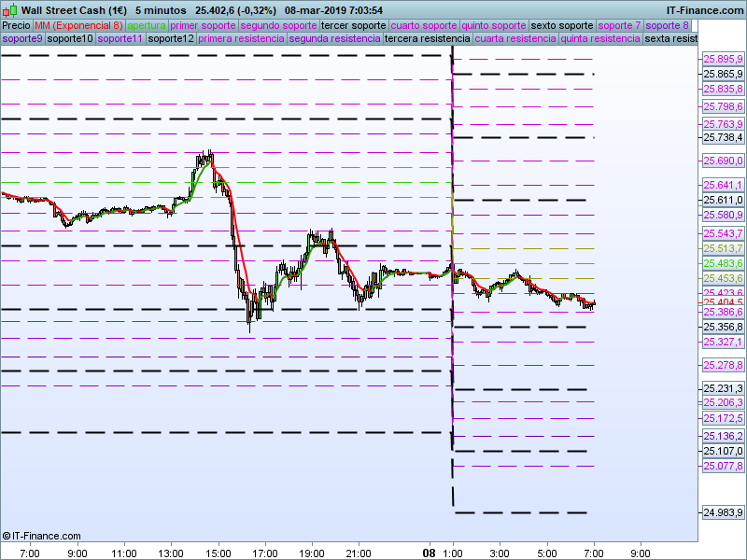Click the 25.641,1 price level tag
Screen dimensions: 747x560
[x=723, y=185]
